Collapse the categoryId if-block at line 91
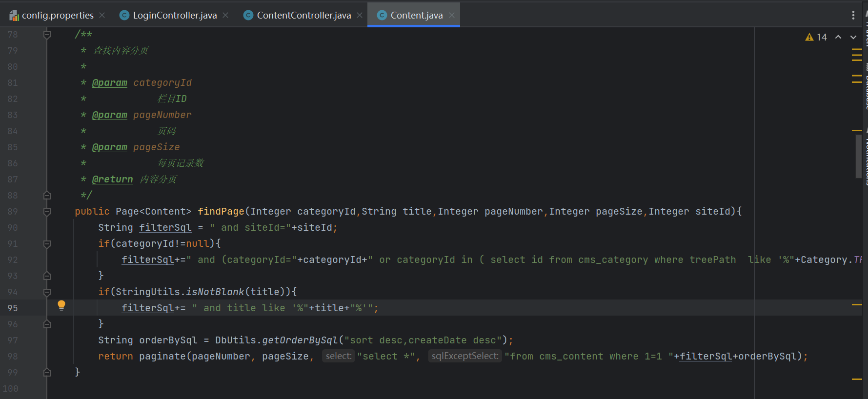 (47, 244)
